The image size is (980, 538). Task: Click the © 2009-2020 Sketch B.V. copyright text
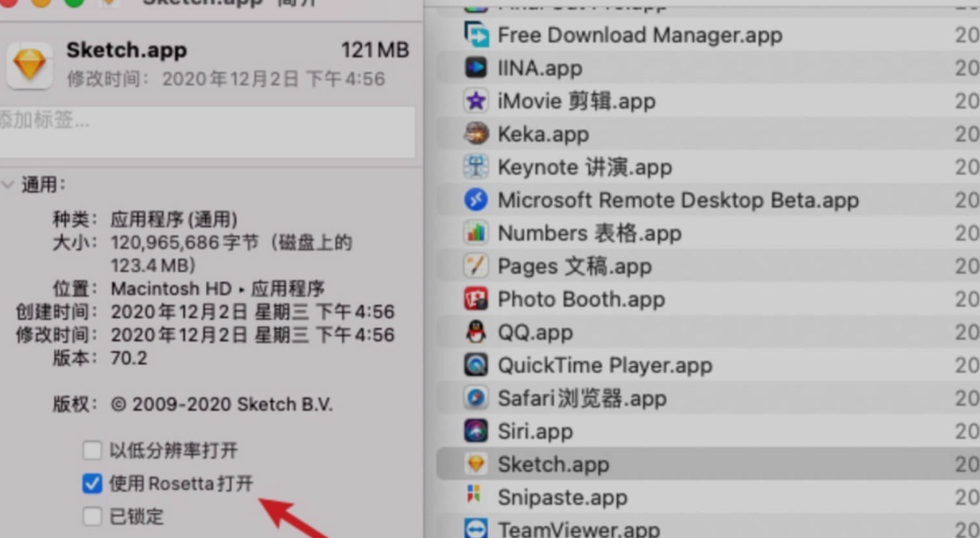(x=221, y=404)
